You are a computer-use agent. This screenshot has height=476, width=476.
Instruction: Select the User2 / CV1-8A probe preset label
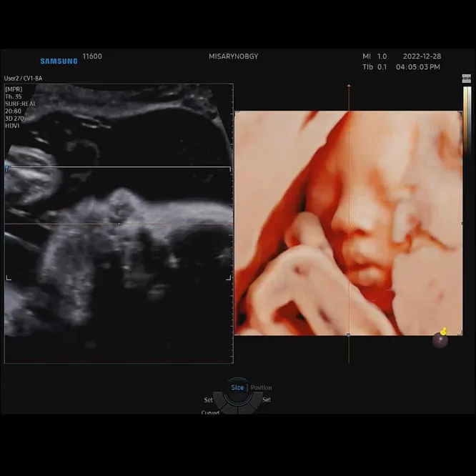pos(23,78)
